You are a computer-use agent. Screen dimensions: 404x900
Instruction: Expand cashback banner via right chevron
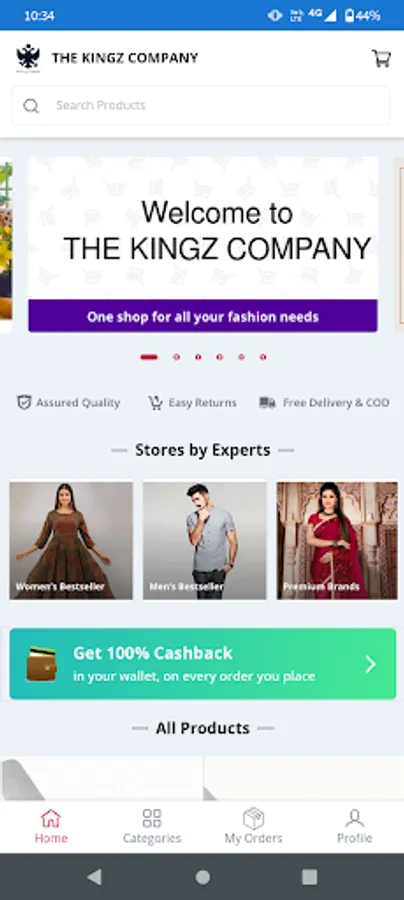tap(371, 664)
